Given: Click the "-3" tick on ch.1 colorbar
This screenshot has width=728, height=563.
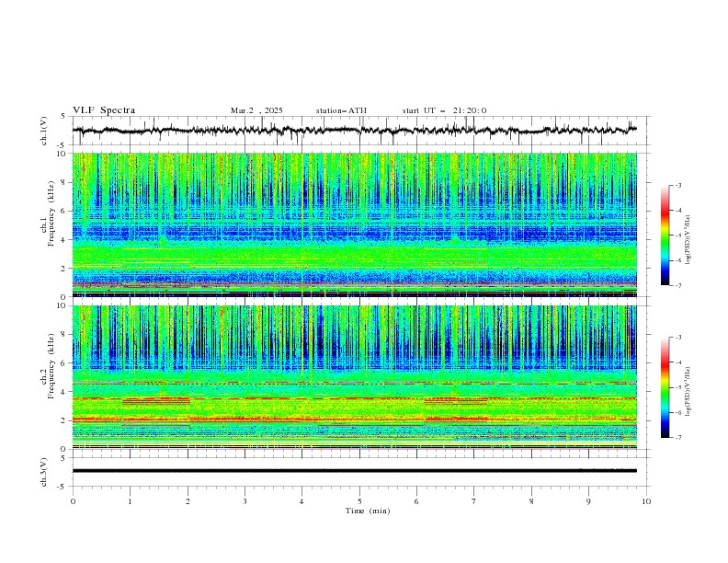Looking at the screenshot, I should pyautogui.click(x=678, y=185).
